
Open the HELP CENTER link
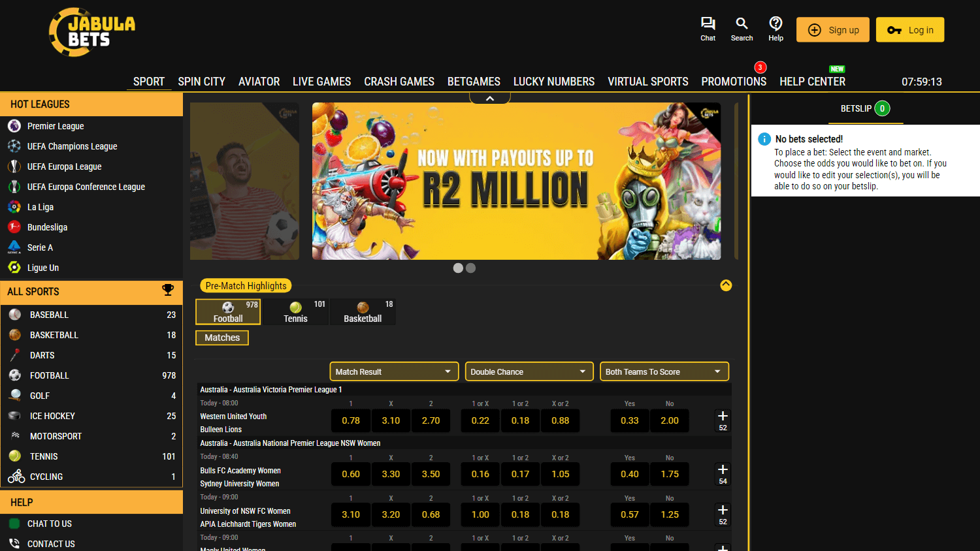click(x=812, y=82)
